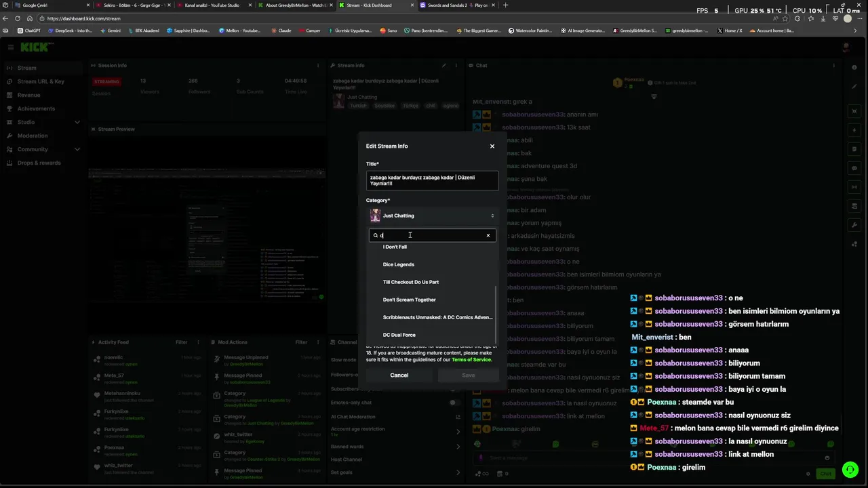Click the category search input box

pos(431,235)
